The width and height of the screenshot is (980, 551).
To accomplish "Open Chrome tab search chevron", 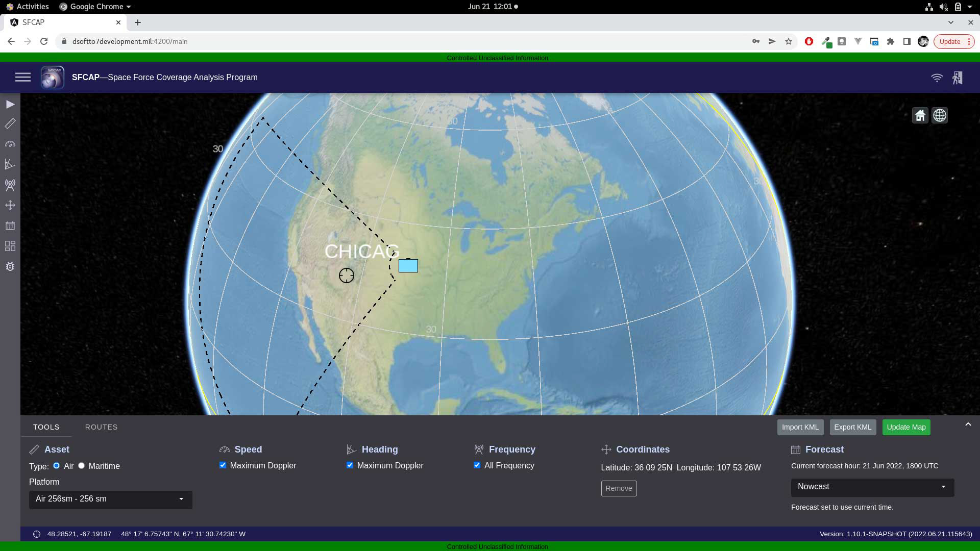I will (x=950, y=22).
